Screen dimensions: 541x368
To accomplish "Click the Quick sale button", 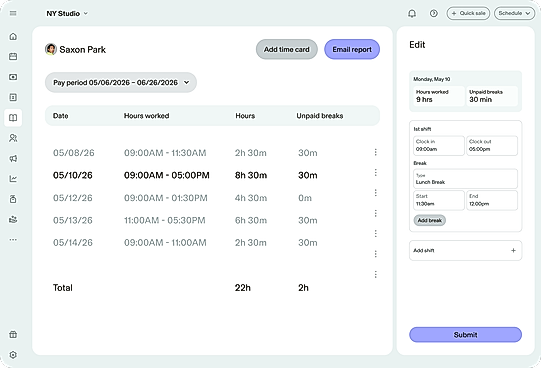I will point(468,13).
